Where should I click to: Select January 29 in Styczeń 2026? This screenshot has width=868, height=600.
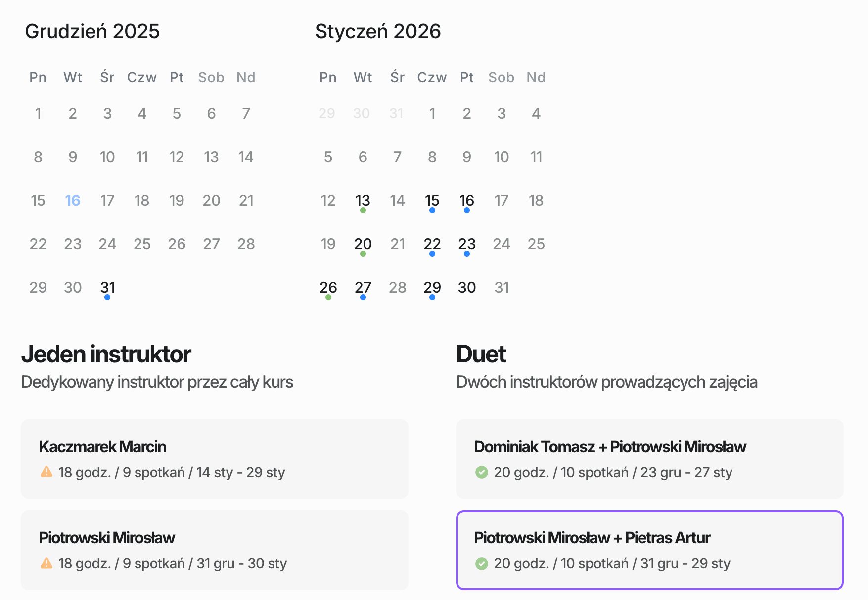click(432, 287)
